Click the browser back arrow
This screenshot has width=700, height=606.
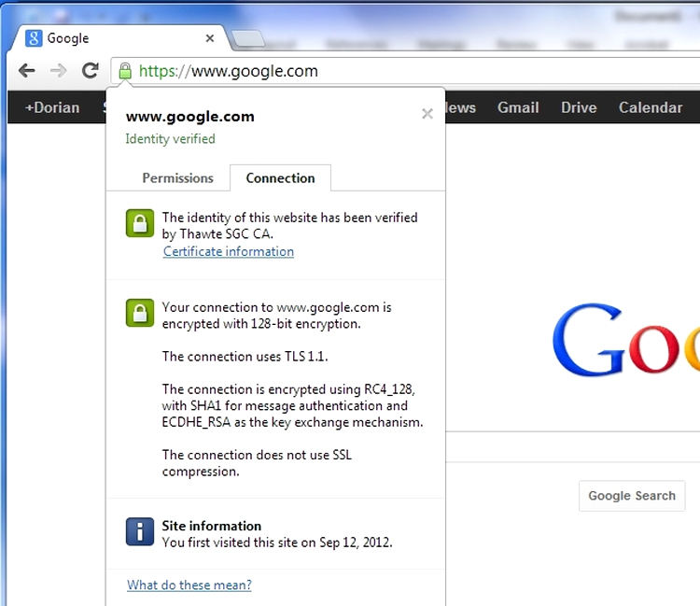[x=27, y=71]
